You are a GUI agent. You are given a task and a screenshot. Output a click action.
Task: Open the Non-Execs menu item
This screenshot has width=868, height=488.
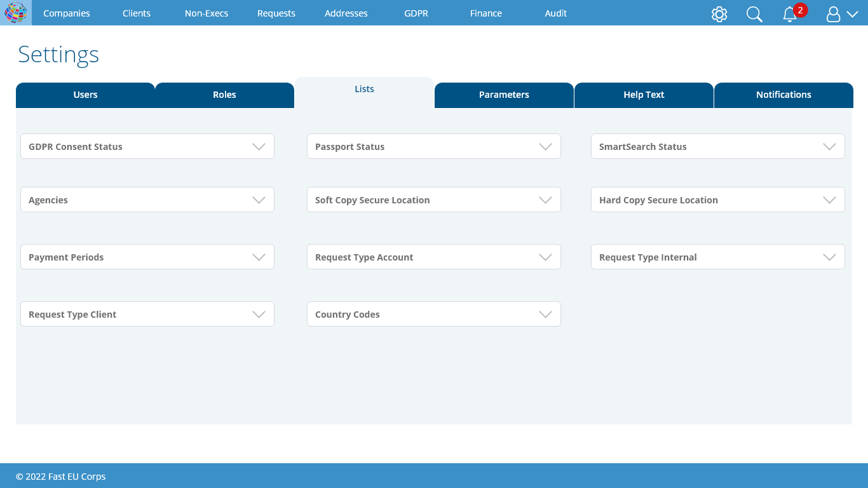(207, 13)
